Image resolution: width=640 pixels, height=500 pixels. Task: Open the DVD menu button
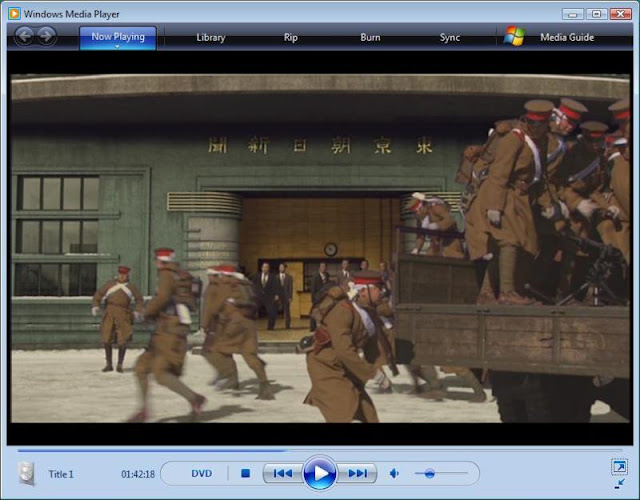pos(202,473)
